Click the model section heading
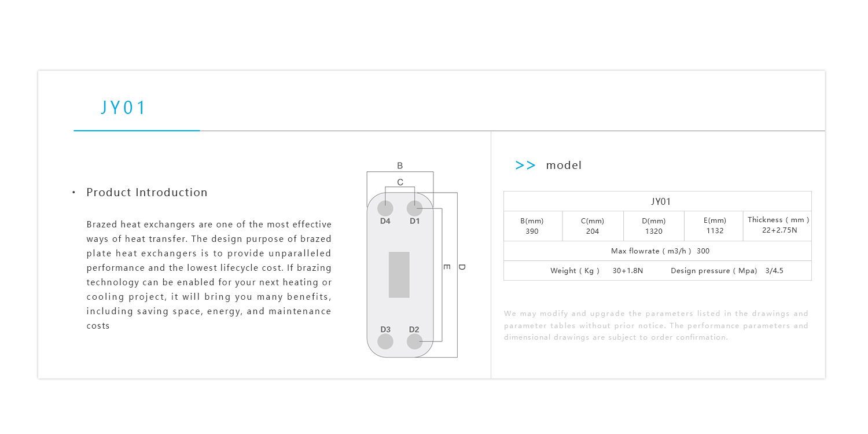868x434 pixels. pos(564,165)
